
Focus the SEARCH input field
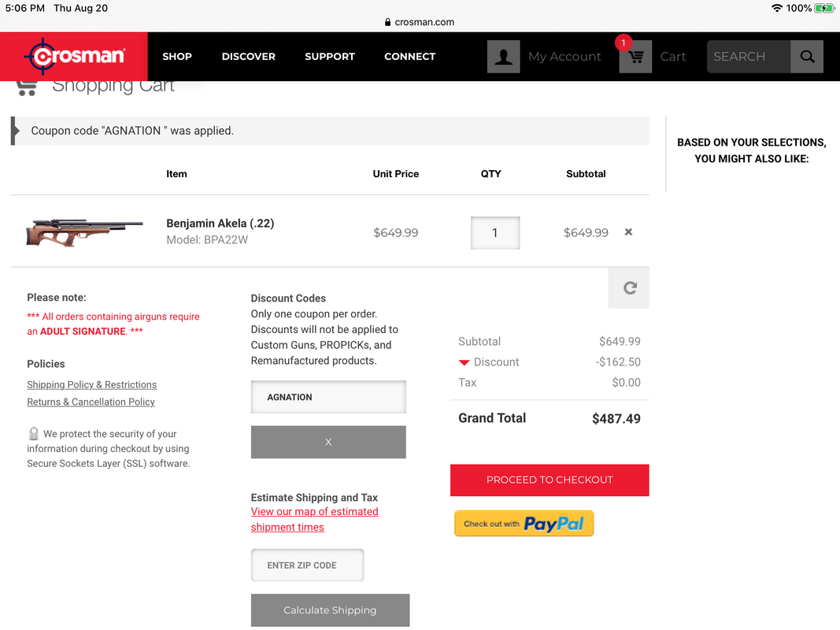pyautogui.click(x=749, y=56)
